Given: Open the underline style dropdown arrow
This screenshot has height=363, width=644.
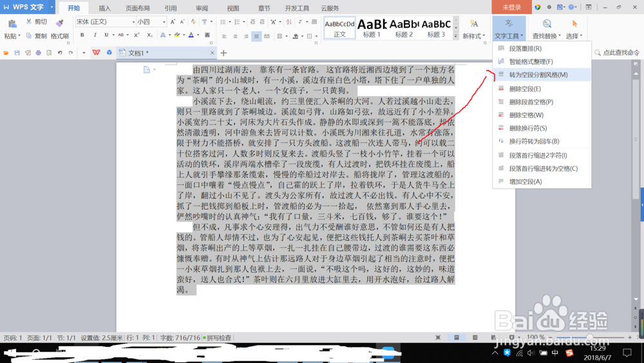Looking at the screenshot, I should (113, 35).
